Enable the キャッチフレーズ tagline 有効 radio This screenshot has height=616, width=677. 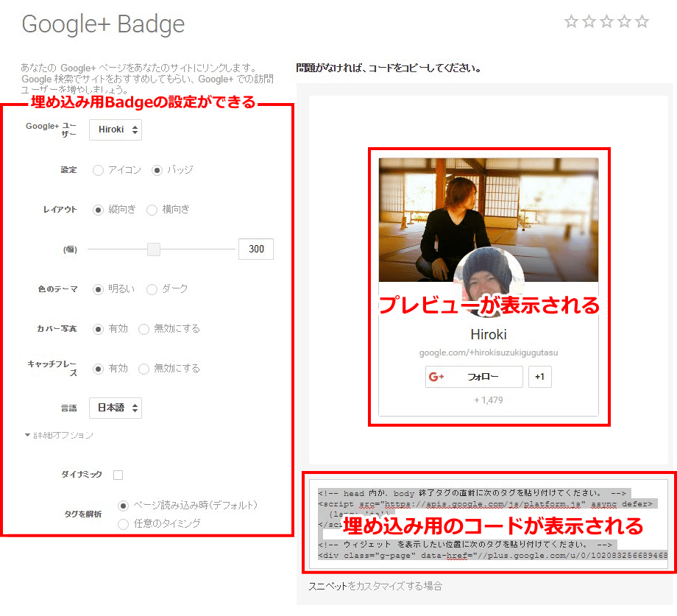coord(98,369)
